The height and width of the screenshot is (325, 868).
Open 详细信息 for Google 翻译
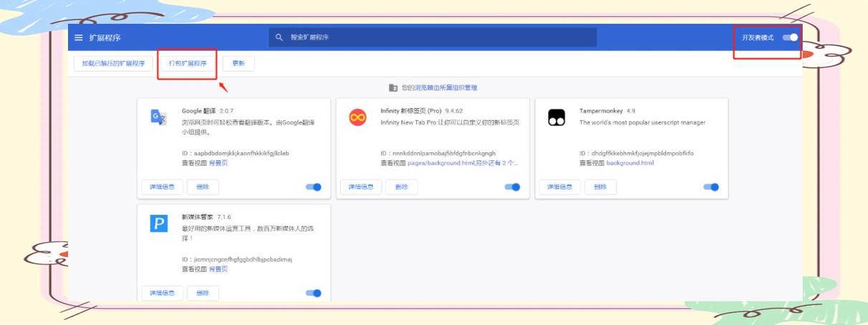[162, 187]
